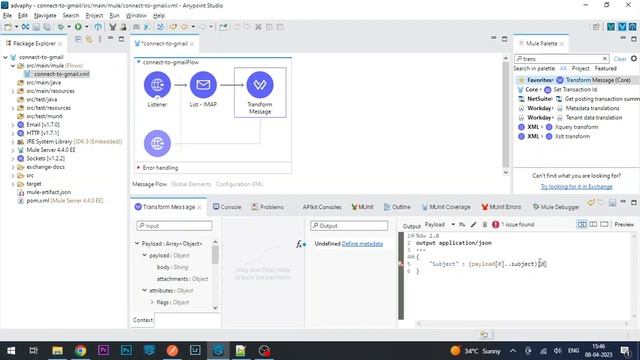Switch to Global Elements view
Screen dimensions: 640x360
(191, 184)
